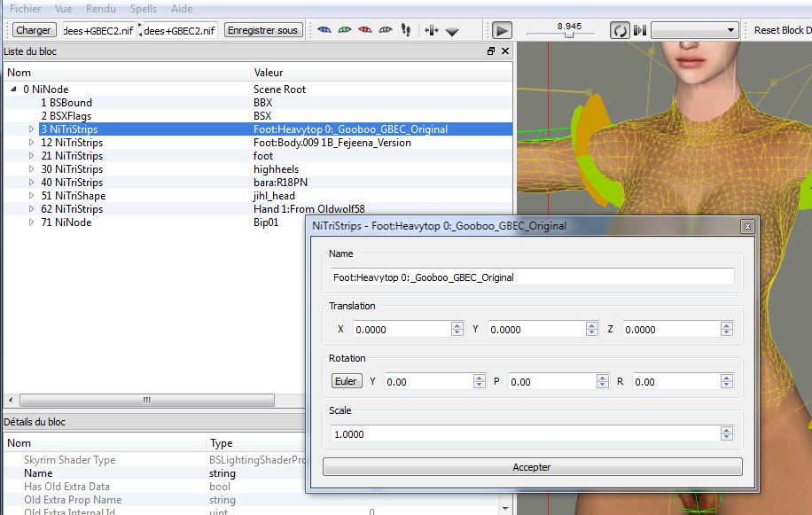Expand the 71 NiNode Bip01 node
Screen dimensions: 812x515
coord(32,222)
